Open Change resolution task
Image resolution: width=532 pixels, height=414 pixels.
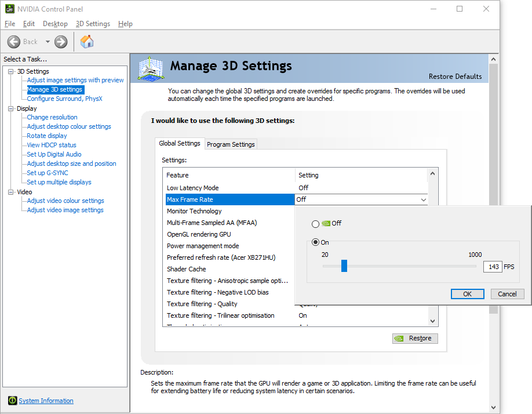tap(52, 117)
